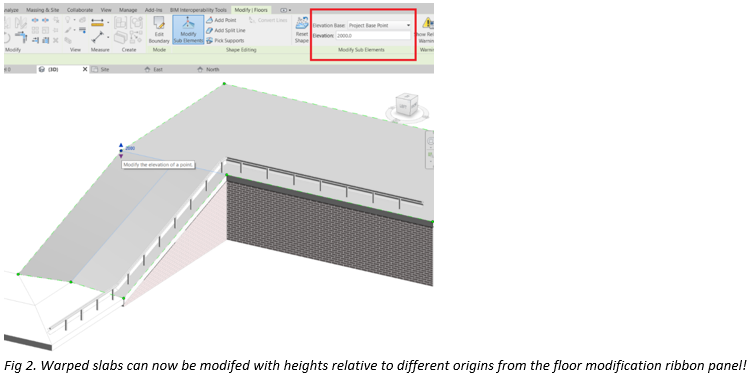Choose the Pick Supports tool
The width and height of the screenshot is (750, 377).
click(225, 41)
